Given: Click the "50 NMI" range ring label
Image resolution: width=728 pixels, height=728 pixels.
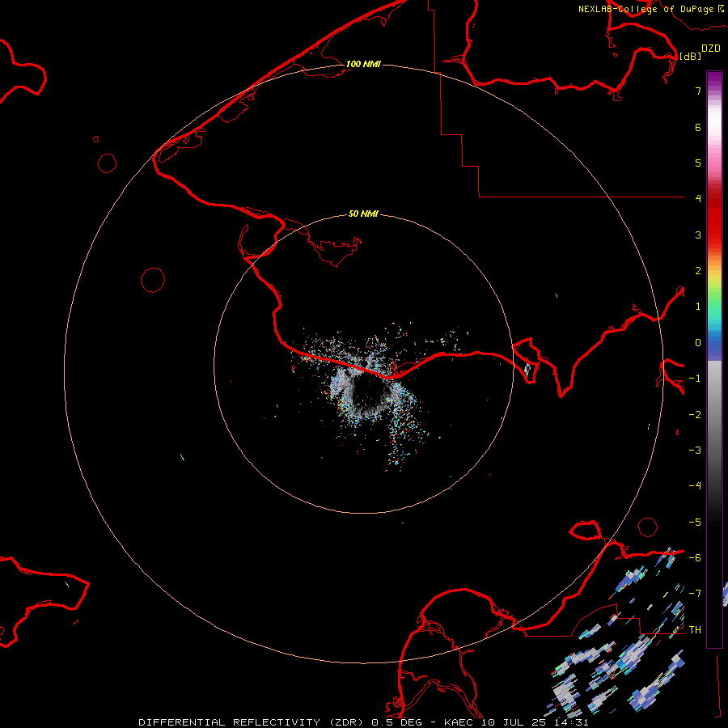Looking at the screenshot, I should (x=363, y=214).
